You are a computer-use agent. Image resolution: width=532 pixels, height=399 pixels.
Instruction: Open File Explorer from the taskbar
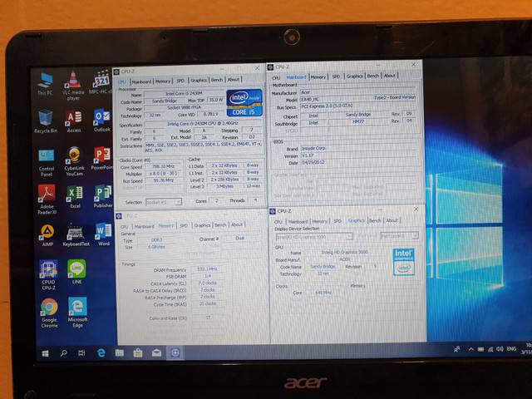pos(120,352)
